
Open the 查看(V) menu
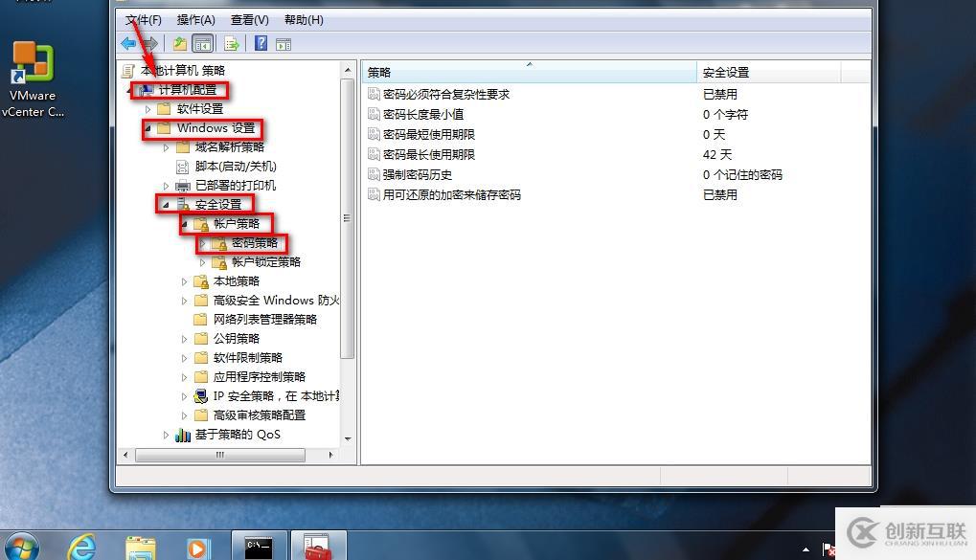coord(250,20)
